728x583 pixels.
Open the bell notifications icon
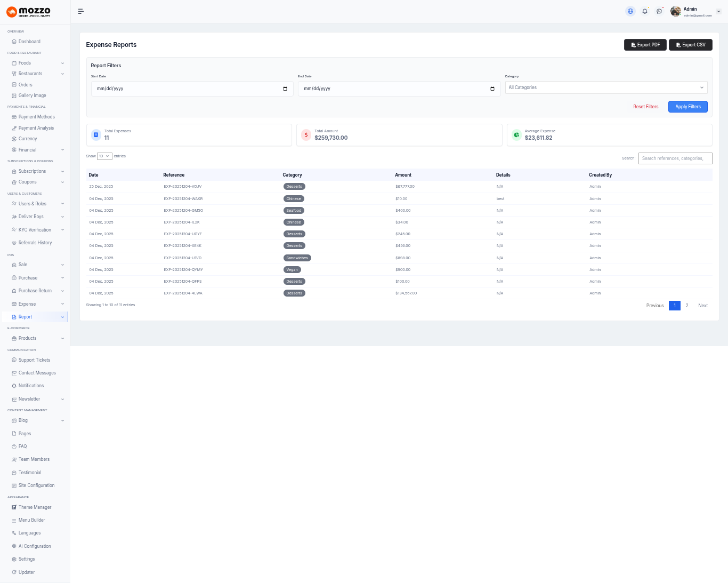coord(645,11)
